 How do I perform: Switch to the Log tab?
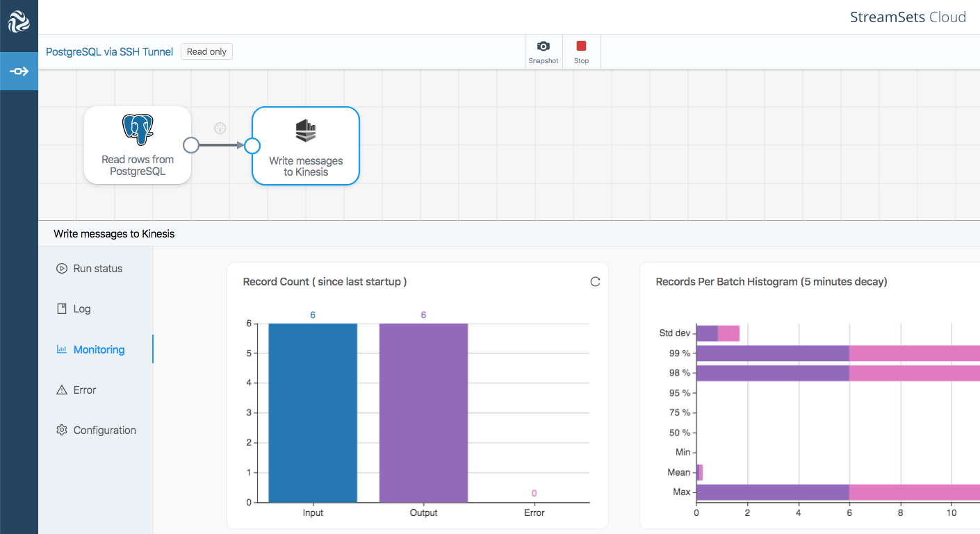coord(96,308)
